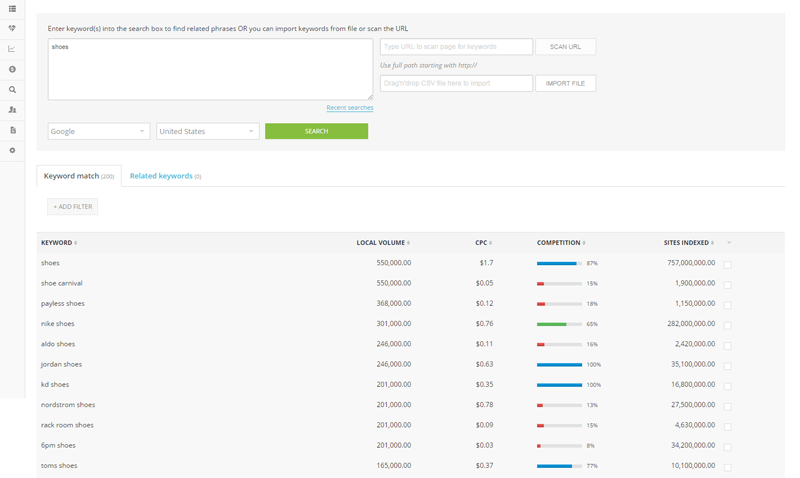Switch to the Related keywords tab
Screen dimensions: 800x478
pos(165,176)
